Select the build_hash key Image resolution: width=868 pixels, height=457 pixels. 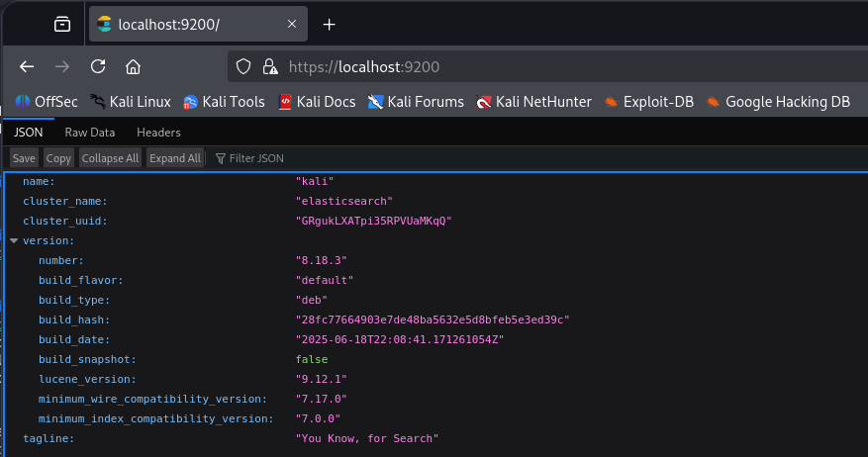(74, 320)
